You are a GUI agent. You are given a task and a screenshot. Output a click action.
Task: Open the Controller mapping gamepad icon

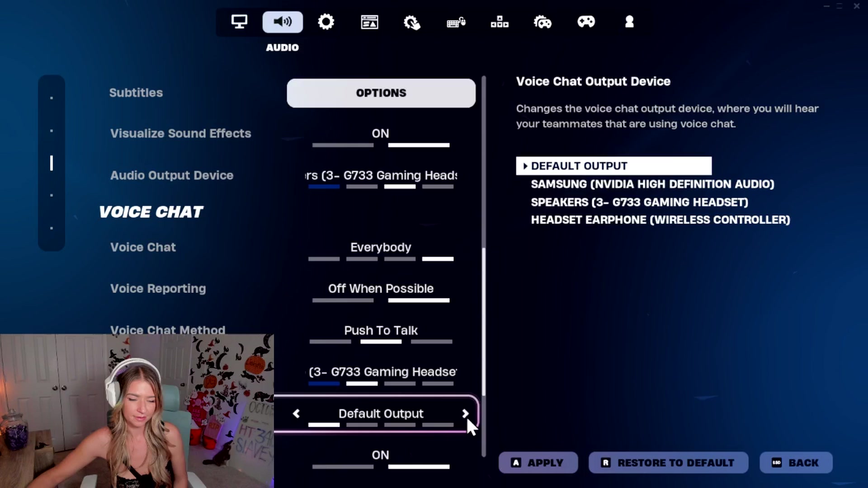[586, 21]
